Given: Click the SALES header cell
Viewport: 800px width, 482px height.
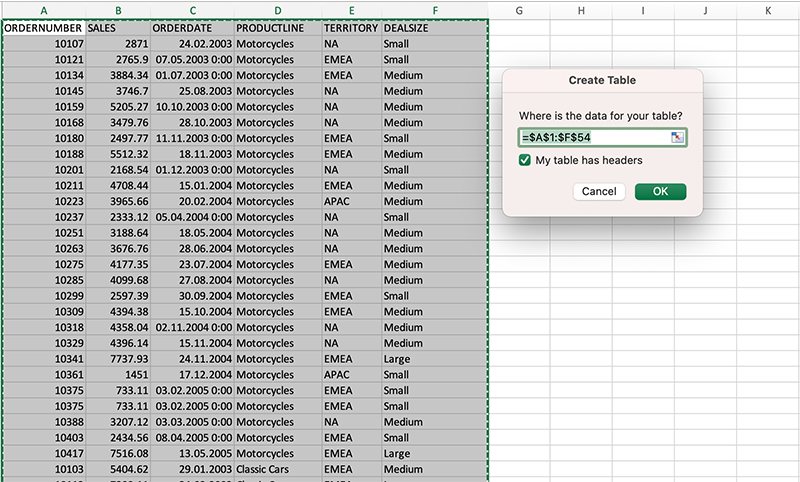Looking at the screenshot, I should point(118,28).
